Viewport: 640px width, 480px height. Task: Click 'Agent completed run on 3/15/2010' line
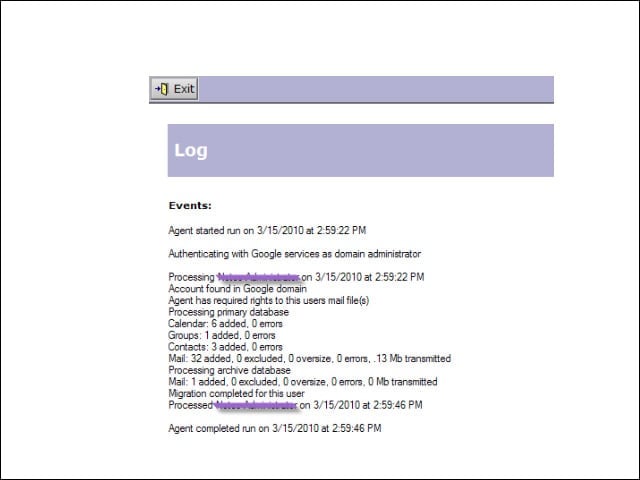[275, 429]
